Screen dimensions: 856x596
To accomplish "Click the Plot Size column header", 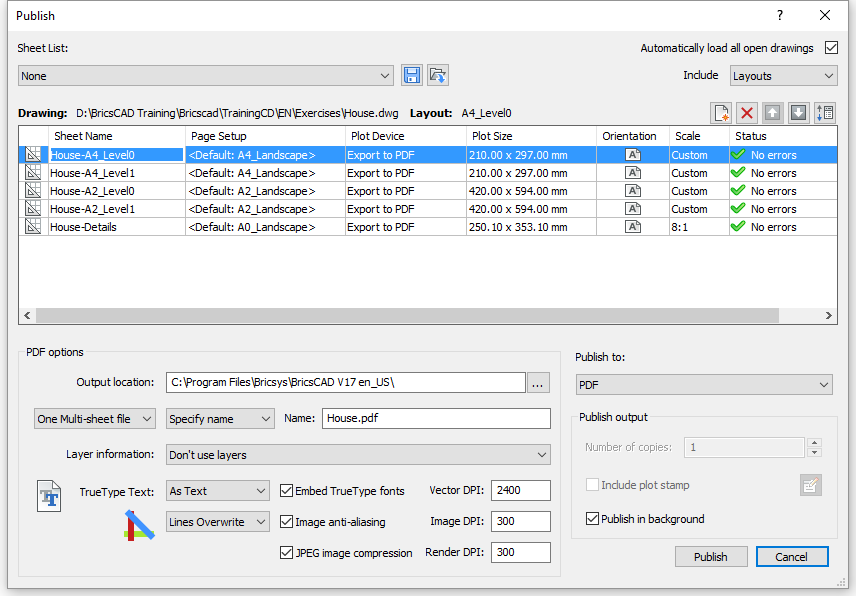I will pyautogui.click(x=531, y=136).
